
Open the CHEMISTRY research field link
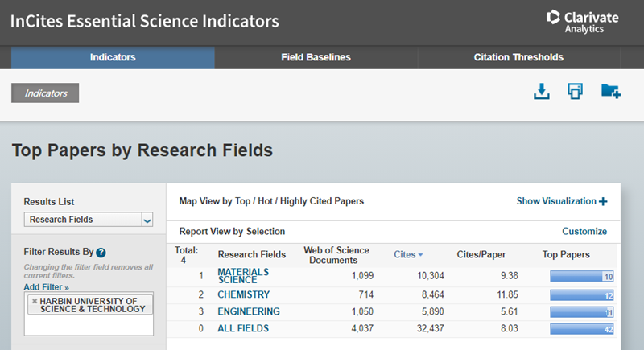pyautogui.click(x=243, y=294)
